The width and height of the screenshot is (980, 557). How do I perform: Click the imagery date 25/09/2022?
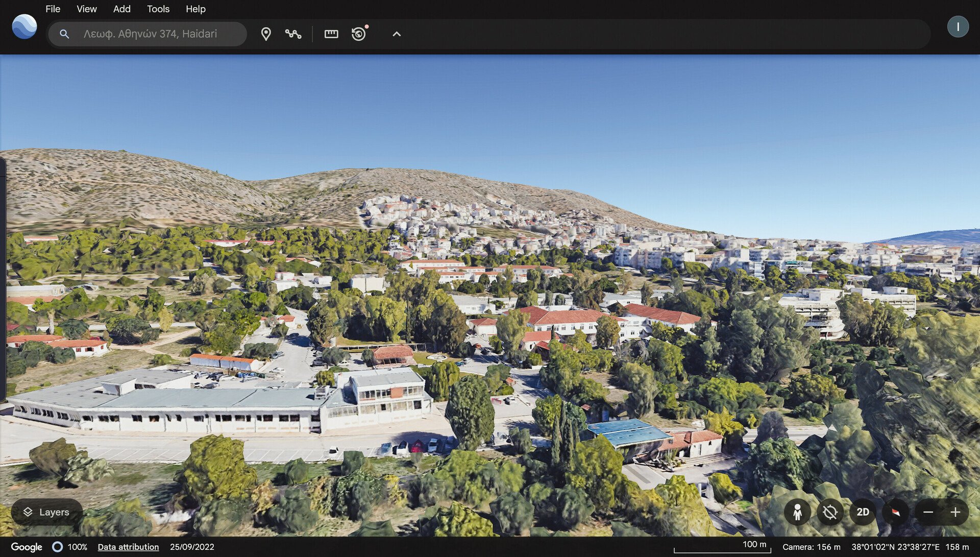pyautogui.click(x=192, y=547)
